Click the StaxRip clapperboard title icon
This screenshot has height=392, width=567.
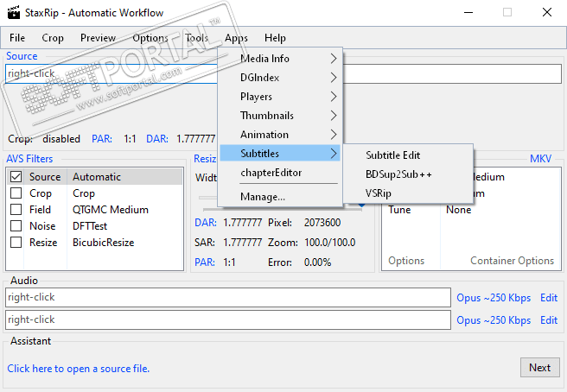tap(14, 12)
